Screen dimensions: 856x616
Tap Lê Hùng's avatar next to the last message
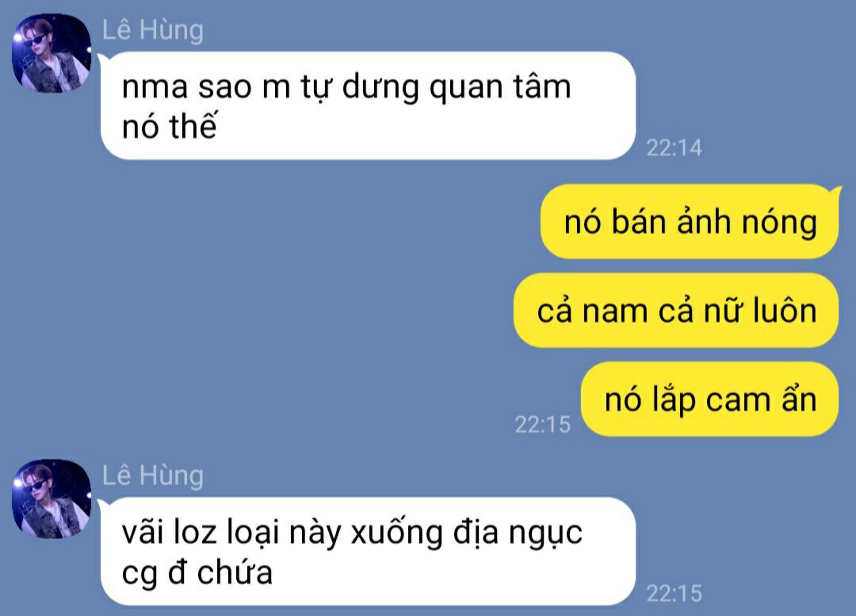[52, 499]
